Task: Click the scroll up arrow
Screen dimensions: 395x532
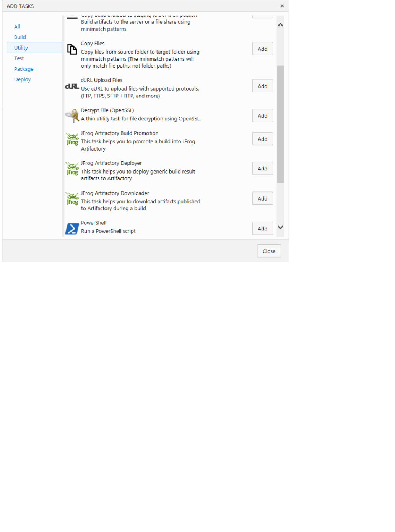Action: pyautogui.click(x=280, y=25)
